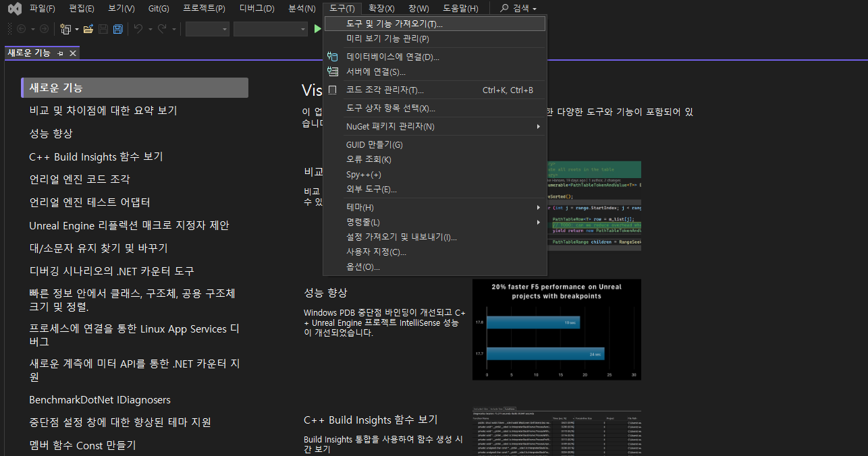Open 언리얼 엔진 코드 조각
The width and height of the screenshot is (868, 456).
pyautogui.click(x=80, y=179)
